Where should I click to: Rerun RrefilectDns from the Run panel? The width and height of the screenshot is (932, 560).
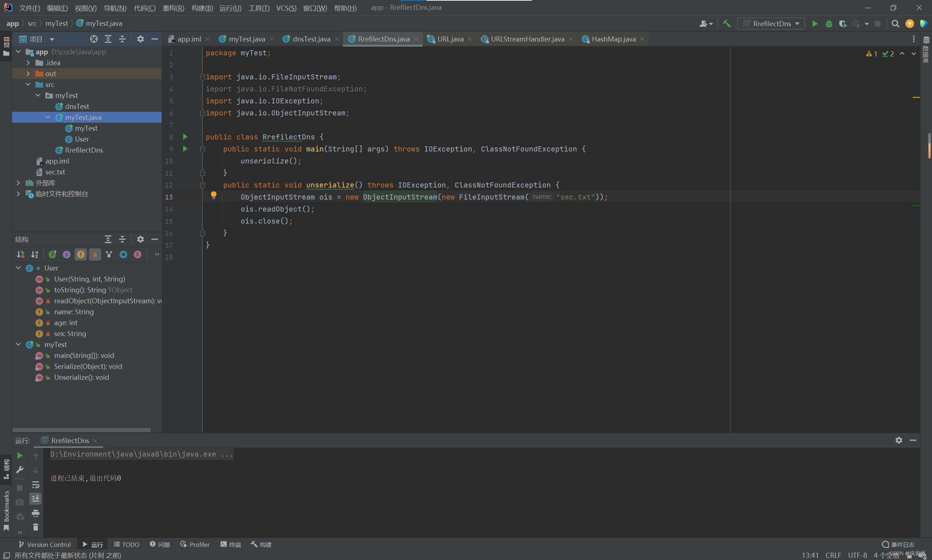pyautogui.click(x=20, y=456)
